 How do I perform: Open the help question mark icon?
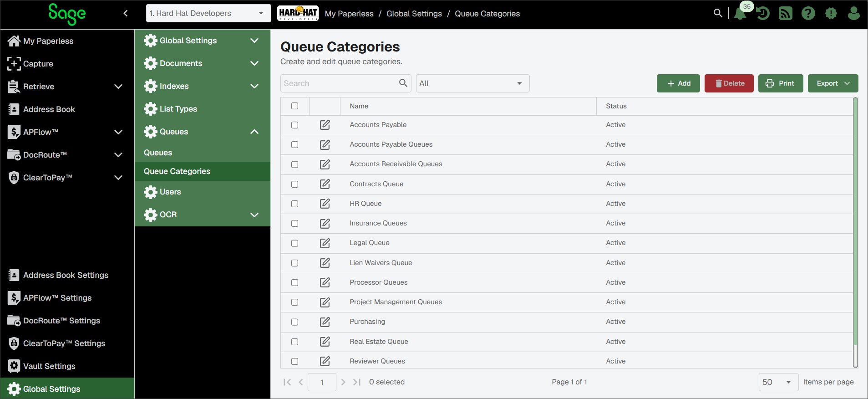(808, 14)
